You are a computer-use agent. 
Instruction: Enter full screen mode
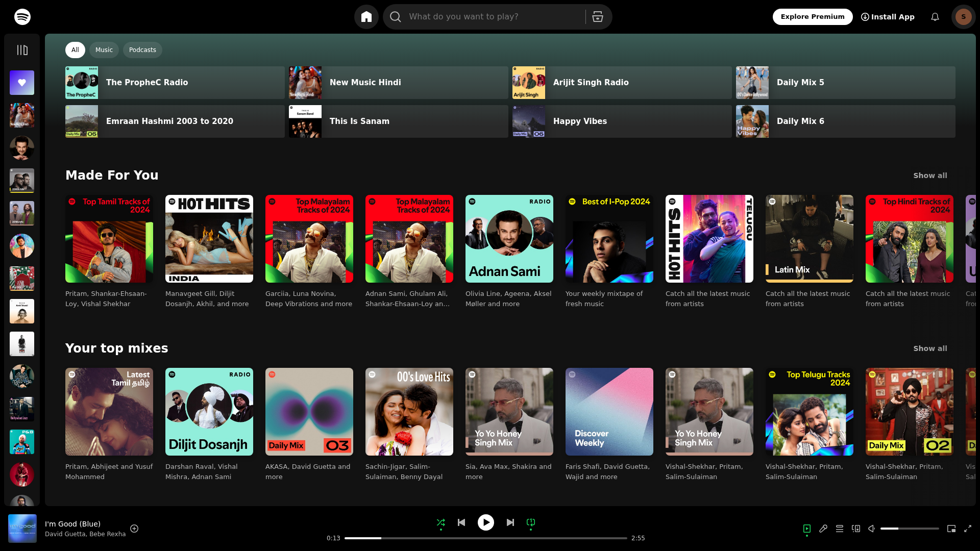coord(968,529)
